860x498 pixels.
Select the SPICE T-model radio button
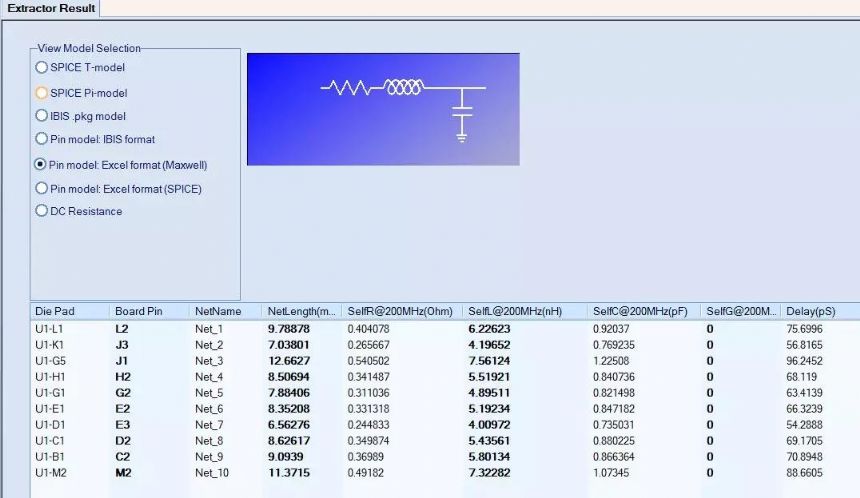41,67
